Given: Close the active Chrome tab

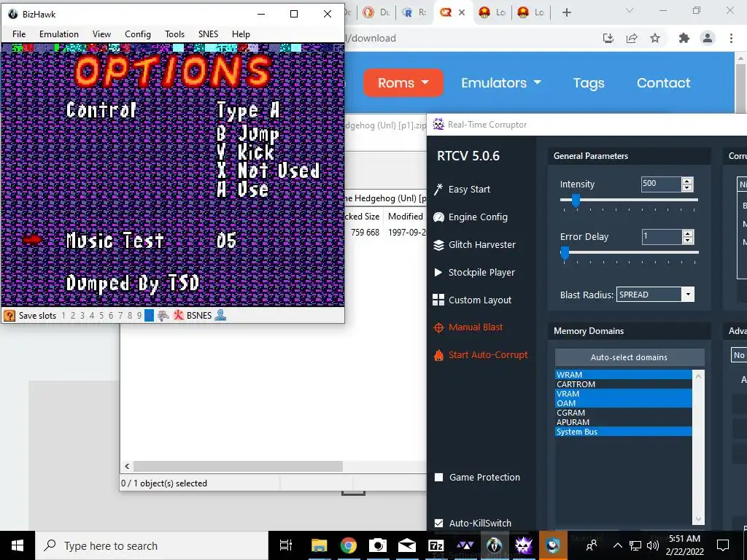Looking at the screenshot, I should coord(462,13).
